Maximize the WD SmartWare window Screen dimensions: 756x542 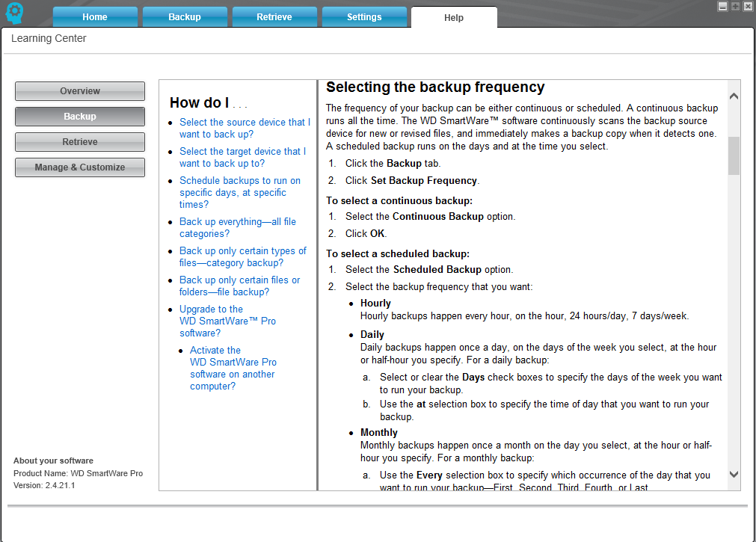735,6
